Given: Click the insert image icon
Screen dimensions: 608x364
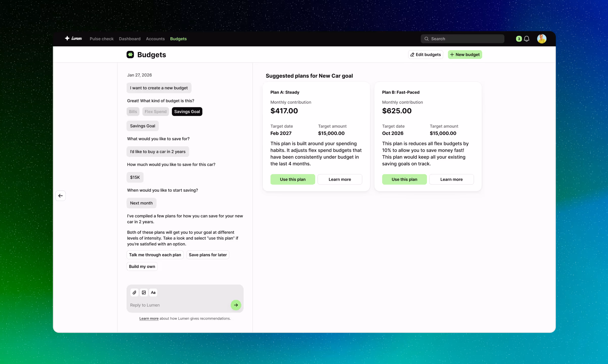Looking at the screenshot, I should (x=144, y=292).
